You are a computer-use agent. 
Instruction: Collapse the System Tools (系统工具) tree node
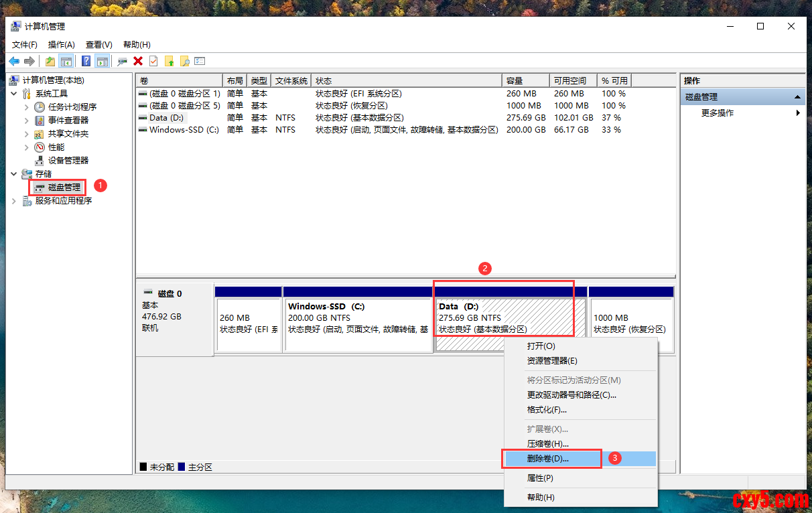[x=14, y=94]
